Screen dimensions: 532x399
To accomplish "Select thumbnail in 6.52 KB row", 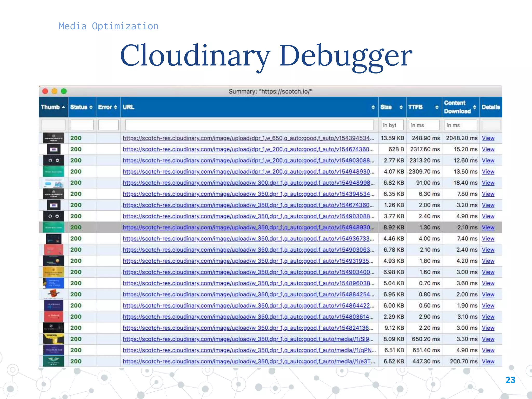I will pos(54,362).
